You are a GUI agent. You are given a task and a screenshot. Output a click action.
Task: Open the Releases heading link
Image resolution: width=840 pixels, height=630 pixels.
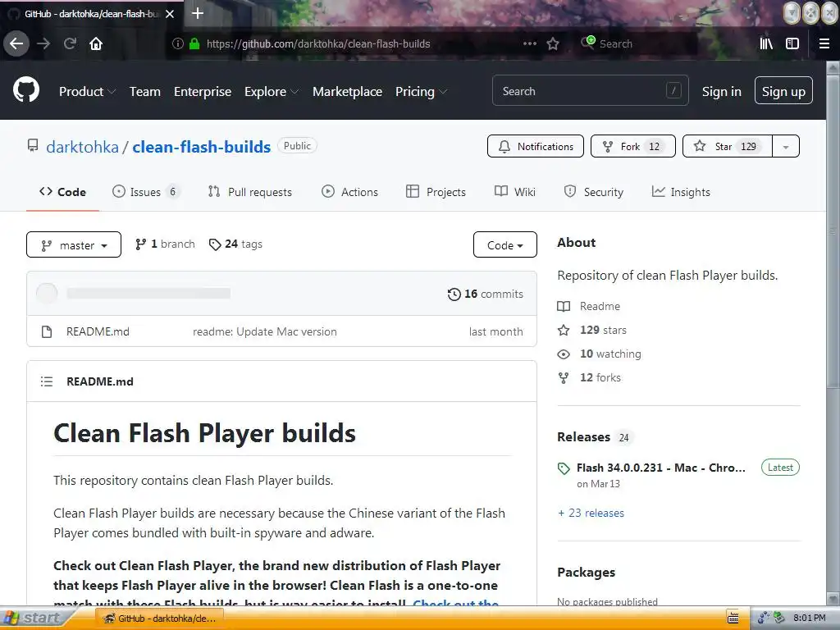point(583,437)
